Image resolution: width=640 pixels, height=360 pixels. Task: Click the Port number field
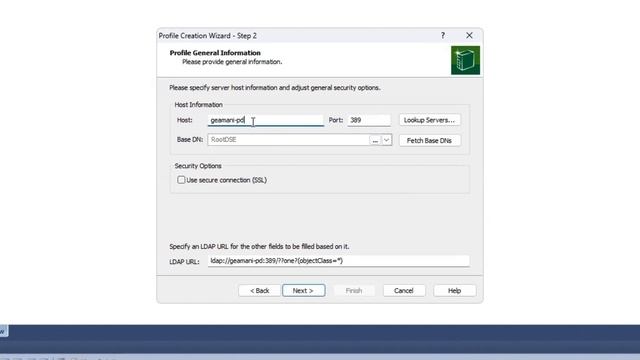369,120
